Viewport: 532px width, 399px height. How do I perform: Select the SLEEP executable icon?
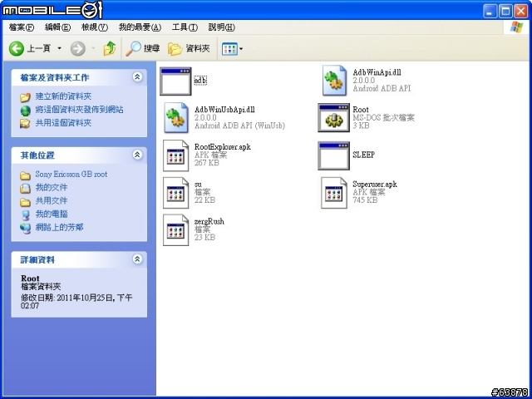[334, 155]
